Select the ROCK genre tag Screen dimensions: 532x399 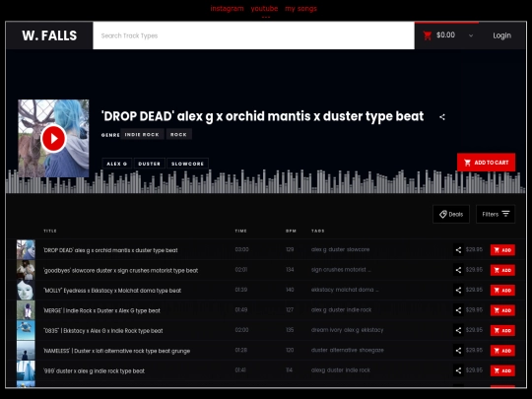[x=178, y=134]
